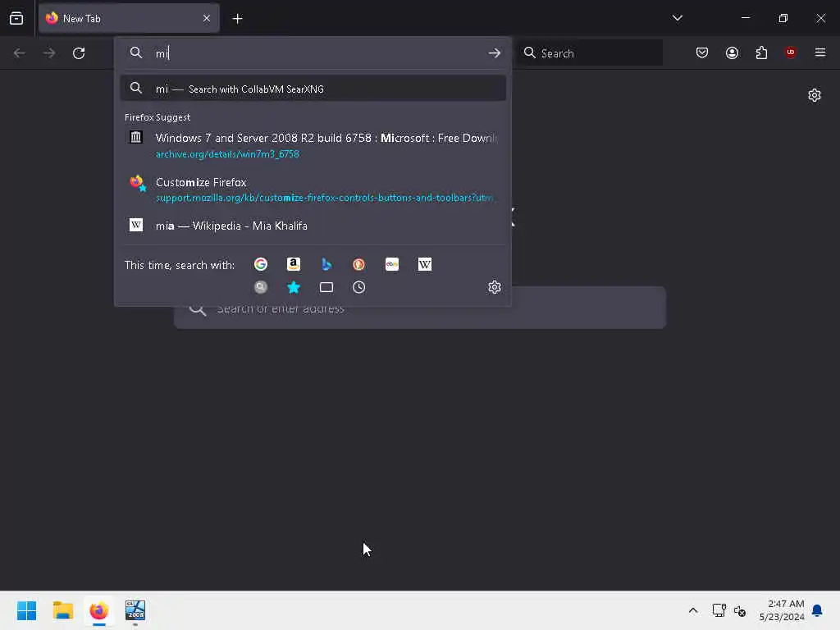Open the notifications bell
This screenshot has height=630, width=840.
tap(817, 610)
